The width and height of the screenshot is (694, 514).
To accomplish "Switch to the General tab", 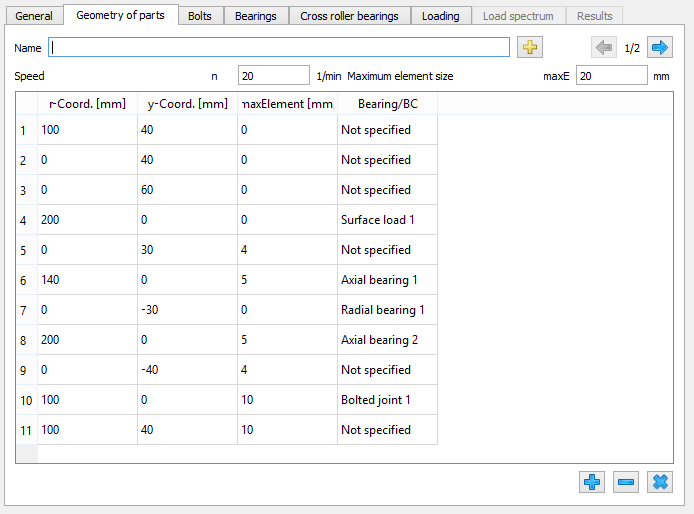I will click(34, 16).
